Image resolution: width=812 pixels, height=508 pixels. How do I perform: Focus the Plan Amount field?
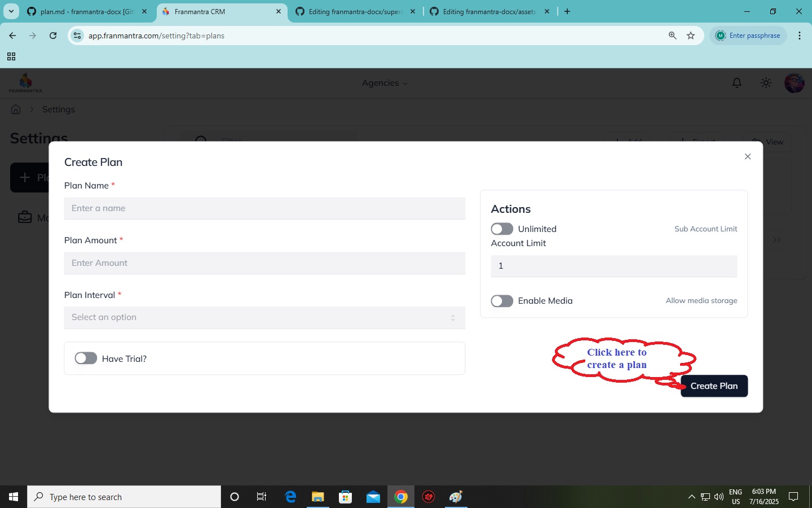click(x=264, y=263)
